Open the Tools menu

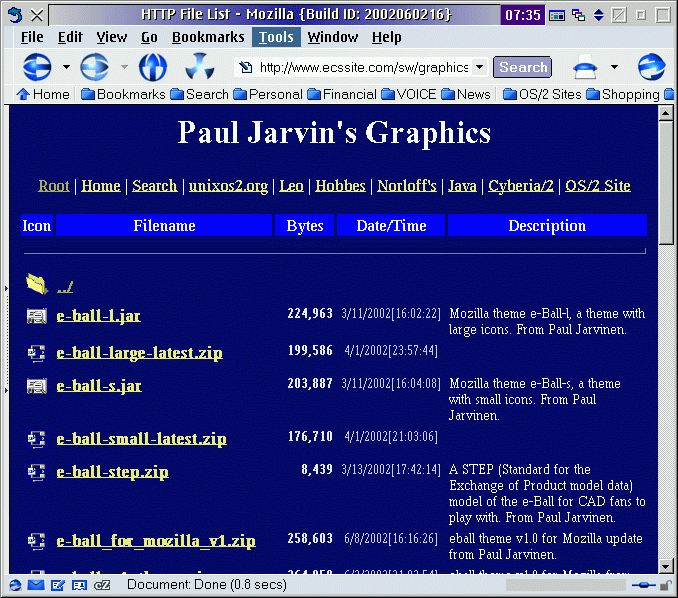276,37
